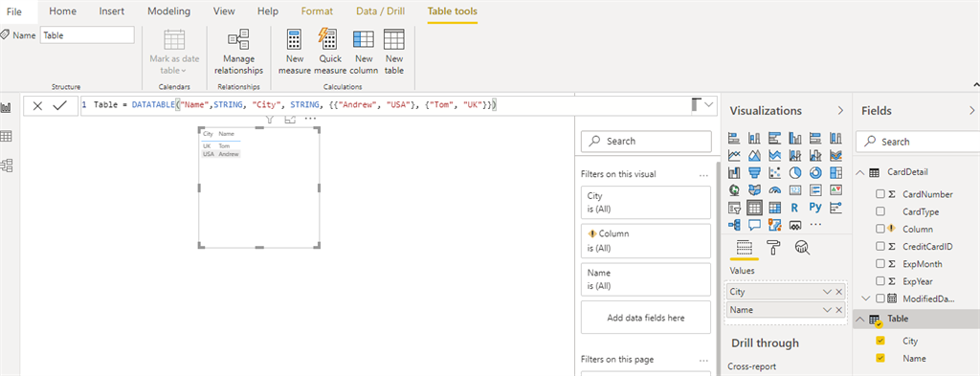980x376 pixels.
Task: Switch to the Home tab
Action: [x=62, y=11]
